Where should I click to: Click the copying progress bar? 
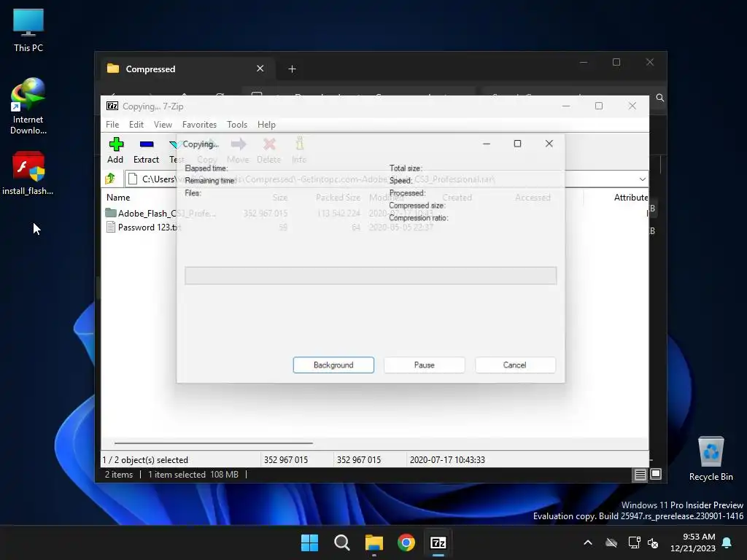371,276
